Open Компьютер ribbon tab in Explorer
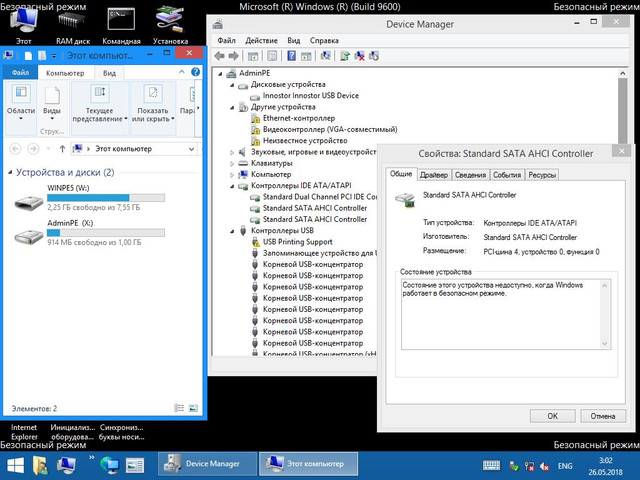The width and height of the screenshot is (640, 480). tap(65, 73)
